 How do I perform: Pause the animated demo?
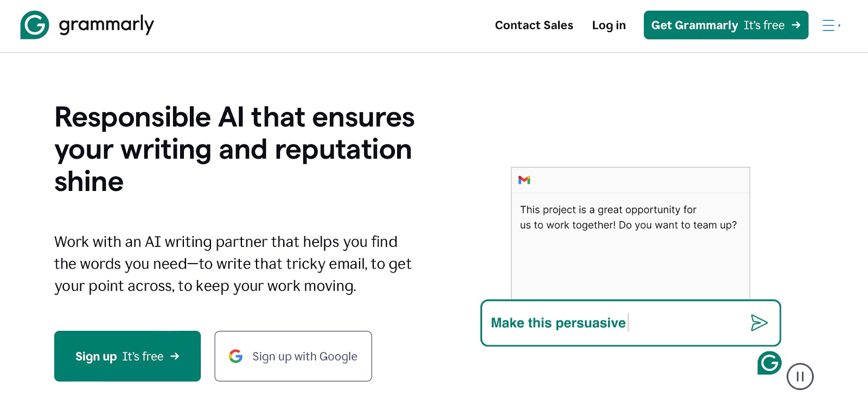pyautogui.click(x=800, y=376)
